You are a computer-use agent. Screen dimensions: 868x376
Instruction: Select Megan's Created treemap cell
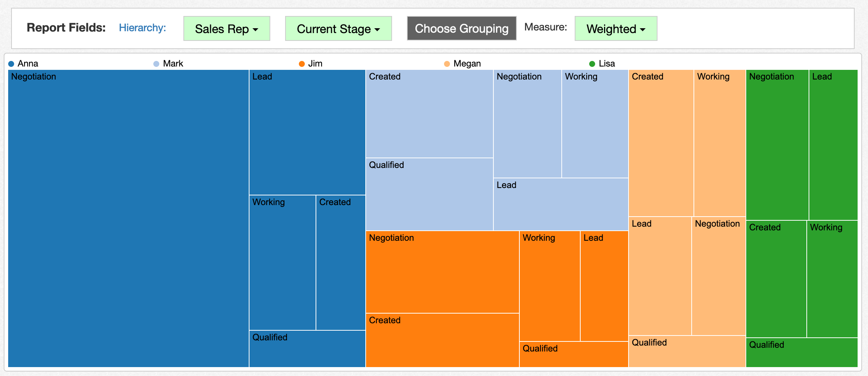pyautogui.click(x=661, y=143)
